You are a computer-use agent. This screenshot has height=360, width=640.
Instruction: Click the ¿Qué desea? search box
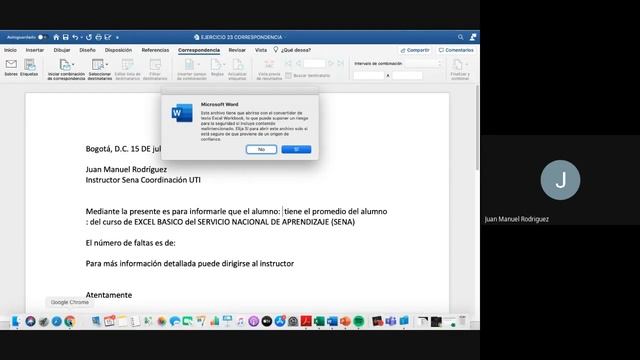(x=292, y=50)
